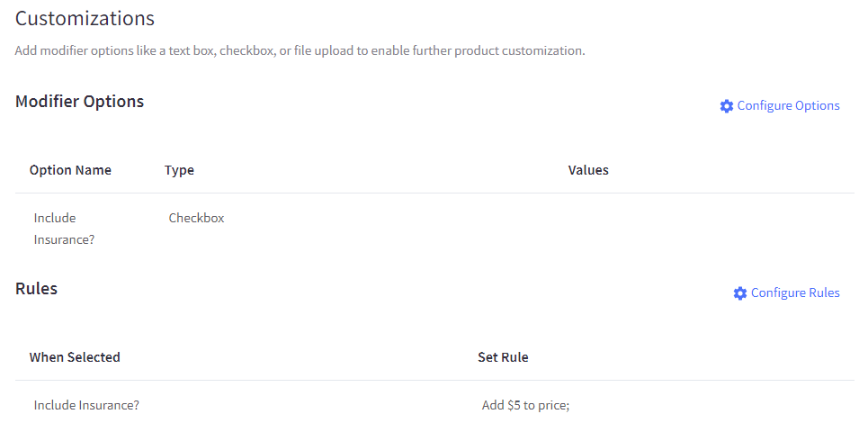Viewport: 868px width, 432px height.
Task: Click the gear icon beside Configure Rules
Action: [x=740, y=293]
